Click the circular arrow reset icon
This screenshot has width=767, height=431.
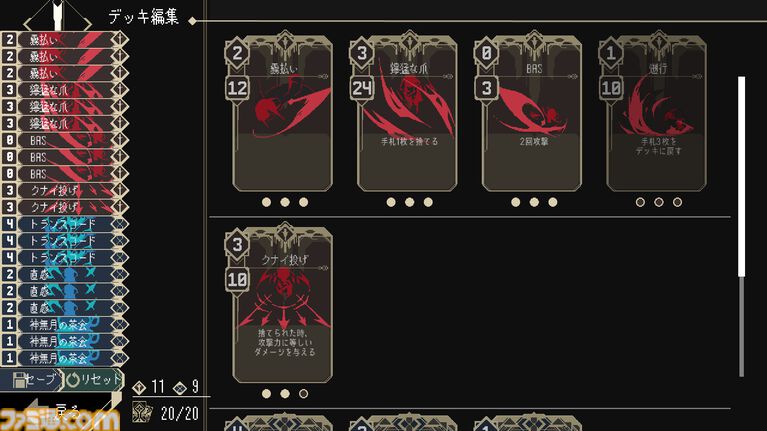(73, 380)
